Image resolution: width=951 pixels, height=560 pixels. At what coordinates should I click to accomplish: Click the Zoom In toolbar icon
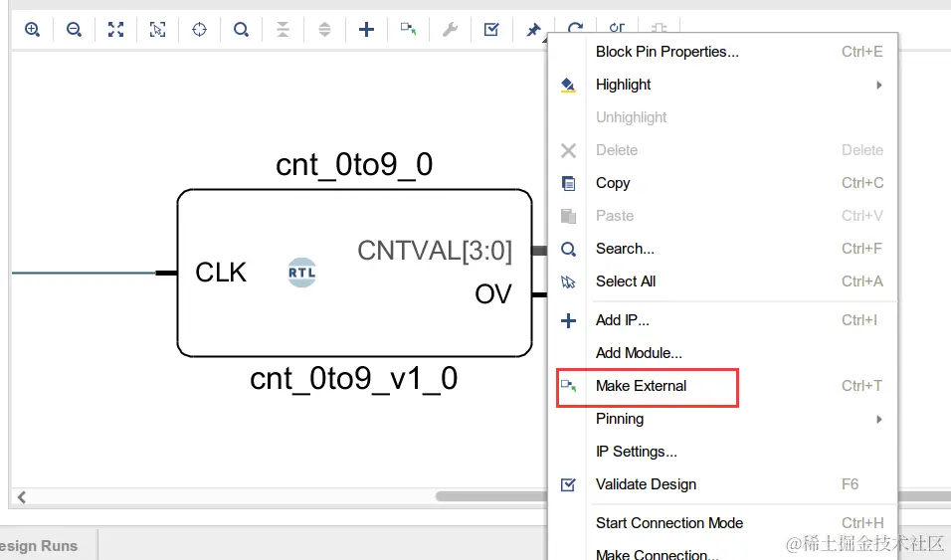(32, 29)
